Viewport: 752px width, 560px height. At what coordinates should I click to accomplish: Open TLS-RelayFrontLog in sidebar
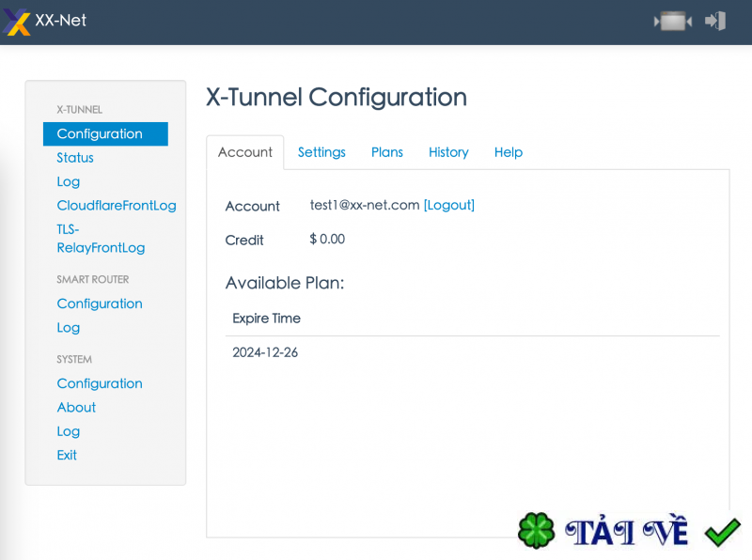tap(101, 239)
